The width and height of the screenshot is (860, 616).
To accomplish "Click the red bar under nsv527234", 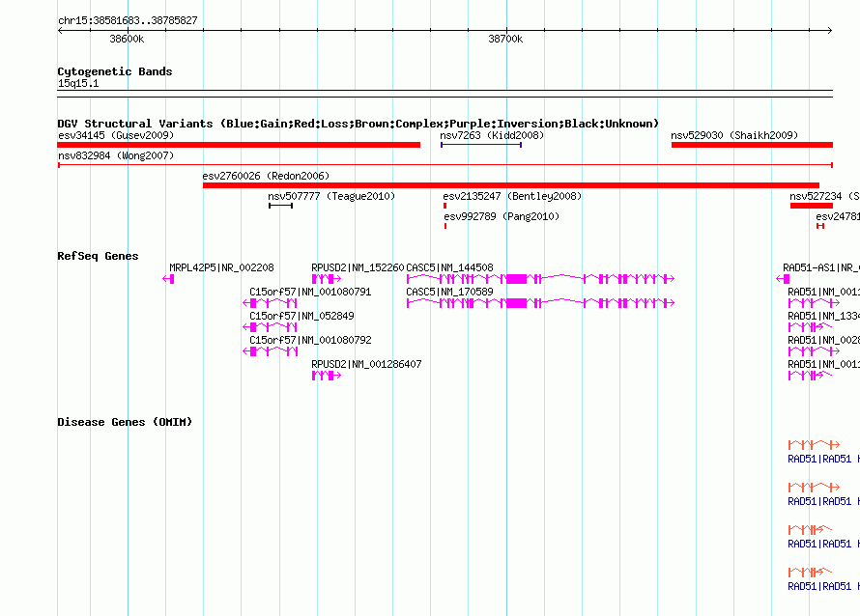I will click(x=812, y=206).
